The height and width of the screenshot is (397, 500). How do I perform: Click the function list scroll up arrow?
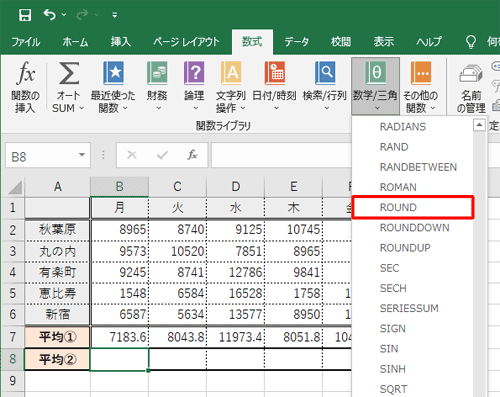tap(479, 125)
